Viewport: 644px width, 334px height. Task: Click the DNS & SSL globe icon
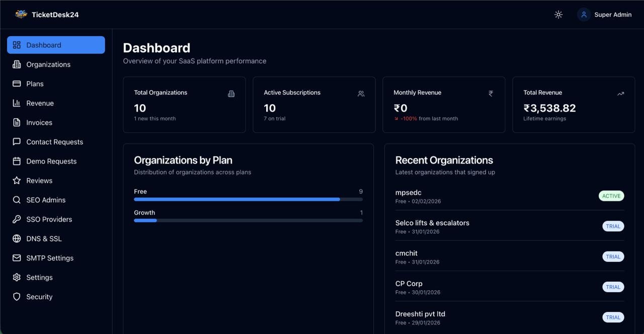tap(17, 239)
